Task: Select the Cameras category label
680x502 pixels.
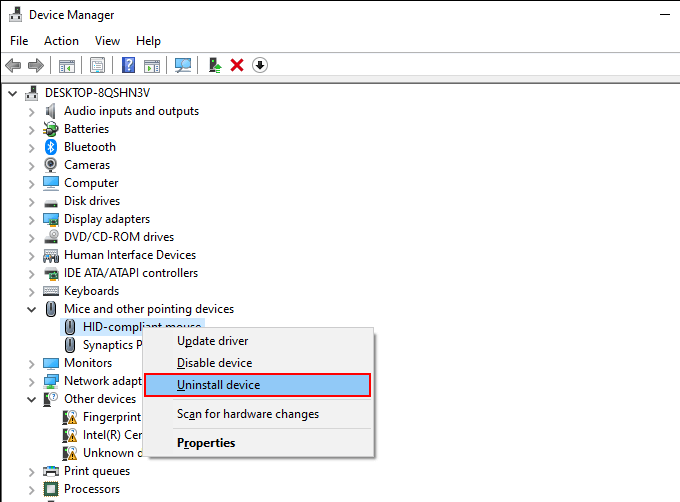Action: pyautogui.click(x=87, y=165)
